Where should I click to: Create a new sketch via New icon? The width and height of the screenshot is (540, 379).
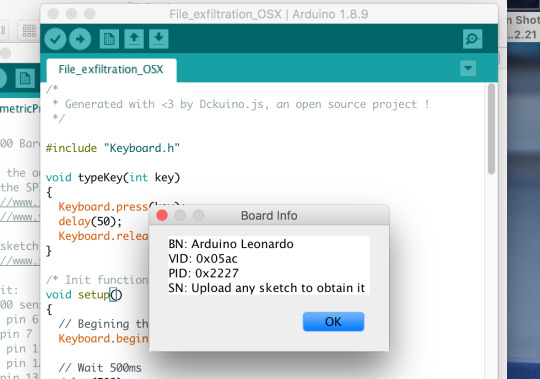click(x=109, y=39)
